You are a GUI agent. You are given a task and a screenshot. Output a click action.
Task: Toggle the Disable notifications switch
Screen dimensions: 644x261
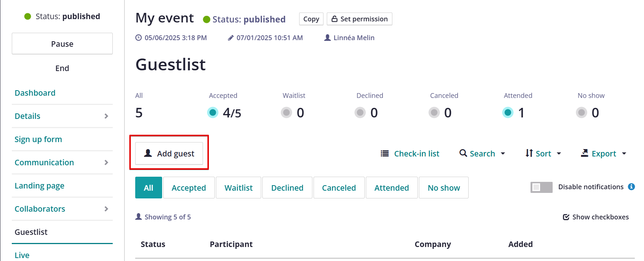[541, 187]
